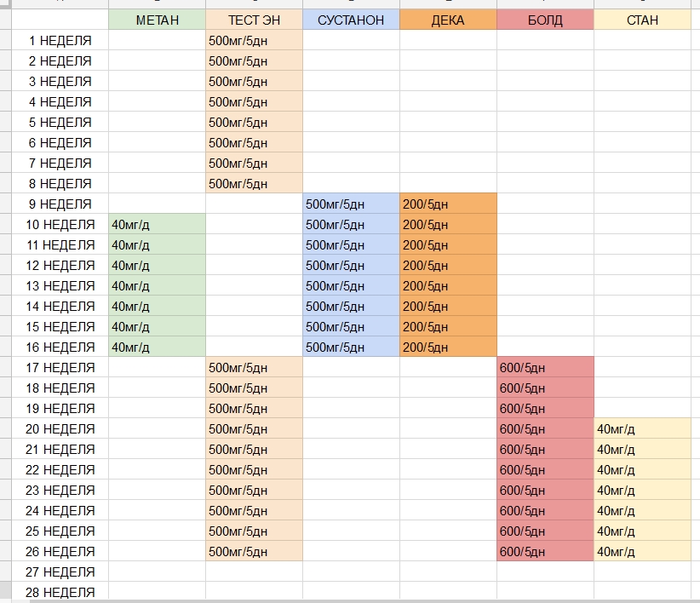
Task: Select the orange ДЕКА cell in 12 НЕДЕЛЯ
Action: (x=448, y=265)
